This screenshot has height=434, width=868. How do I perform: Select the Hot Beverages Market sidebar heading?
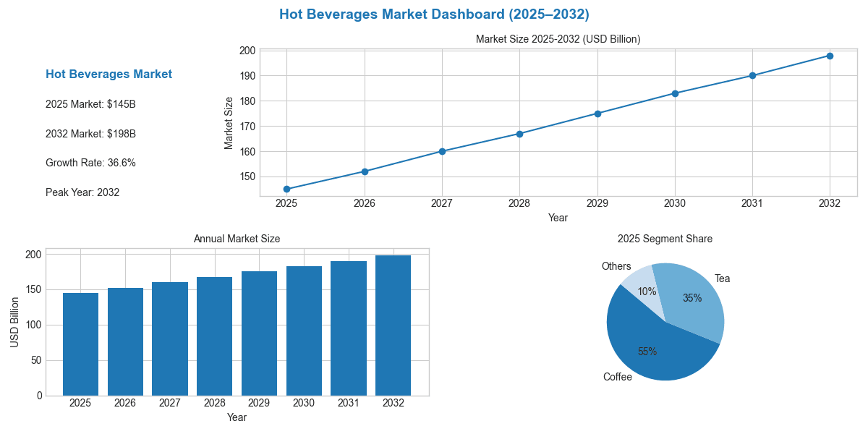click(109, 74)
